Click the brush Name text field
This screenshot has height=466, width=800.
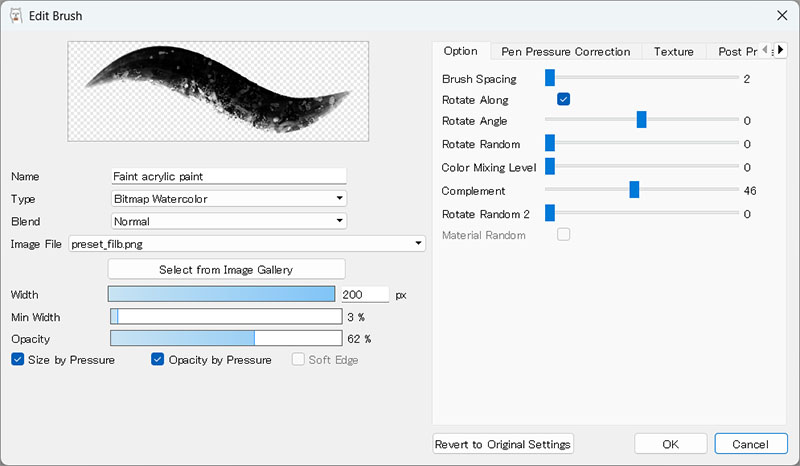(x=229, y=176)
